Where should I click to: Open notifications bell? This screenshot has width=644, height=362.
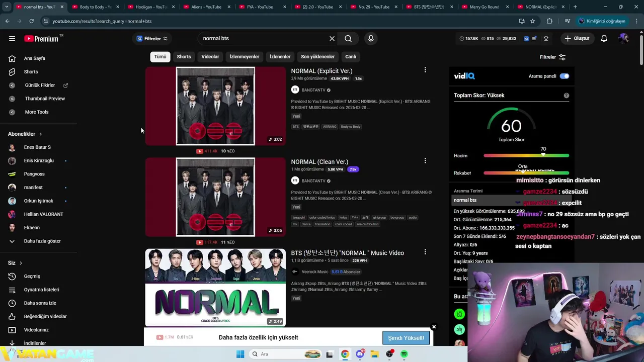click(x=604, y=39)
